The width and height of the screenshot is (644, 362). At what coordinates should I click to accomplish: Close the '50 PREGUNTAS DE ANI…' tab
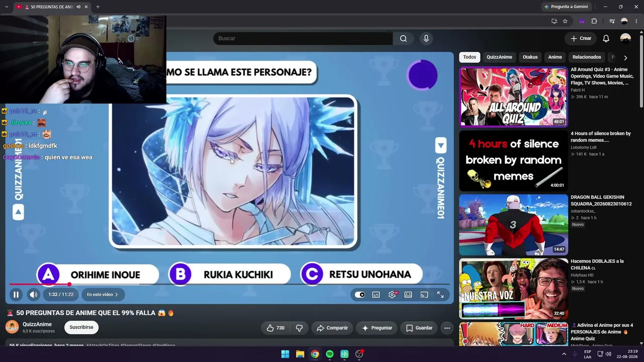coord(86,7)
